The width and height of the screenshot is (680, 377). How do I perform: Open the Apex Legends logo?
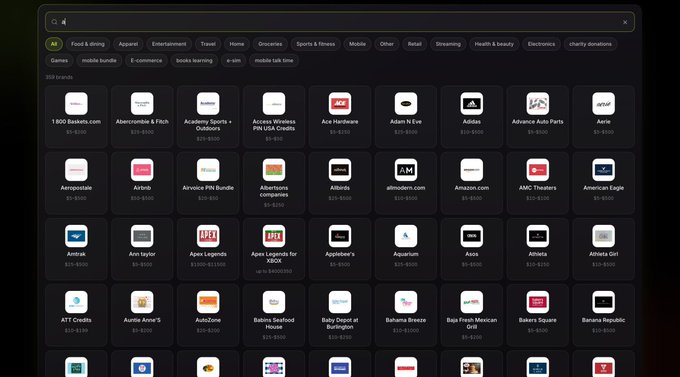pos(208,236)
